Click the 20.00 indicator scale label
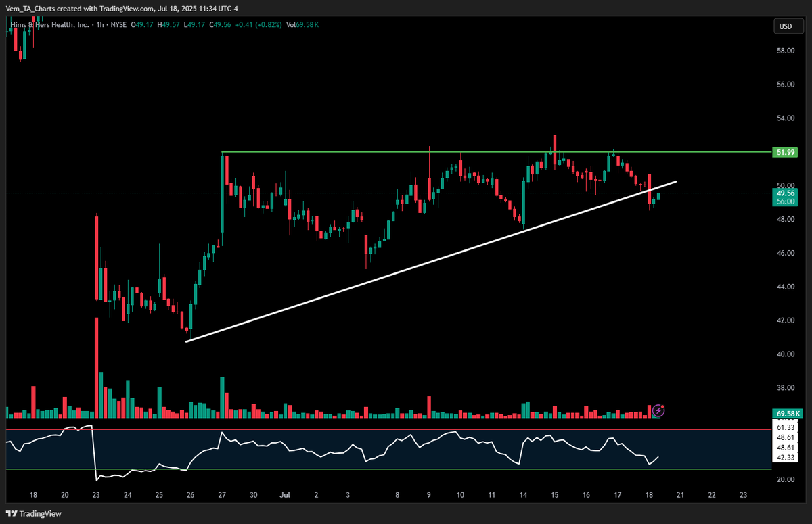The width and height of the screenshot is (812, 524). [786, 479]
